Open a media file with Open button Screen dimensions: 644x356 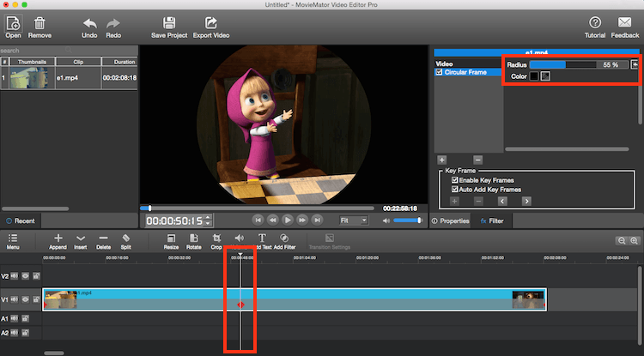(13, 27)
